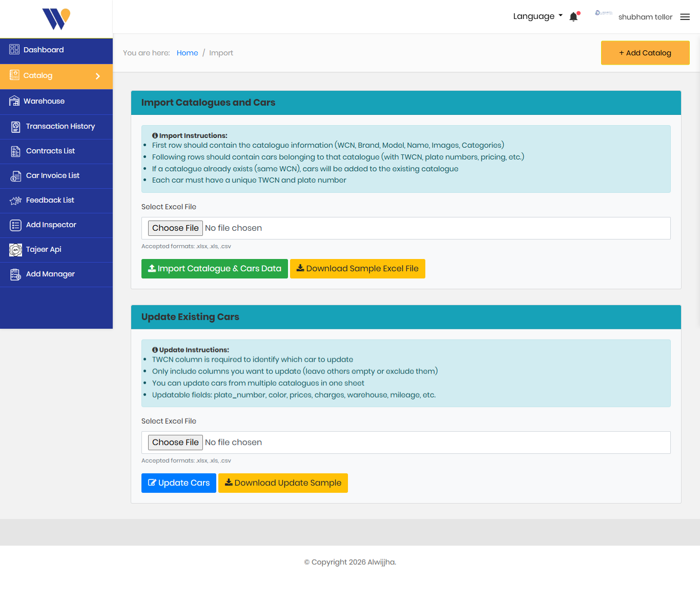The height and width of the screenshot is (599, 700).
Task: Open Add Inspector in sidebar
Action: pos(51,225)
